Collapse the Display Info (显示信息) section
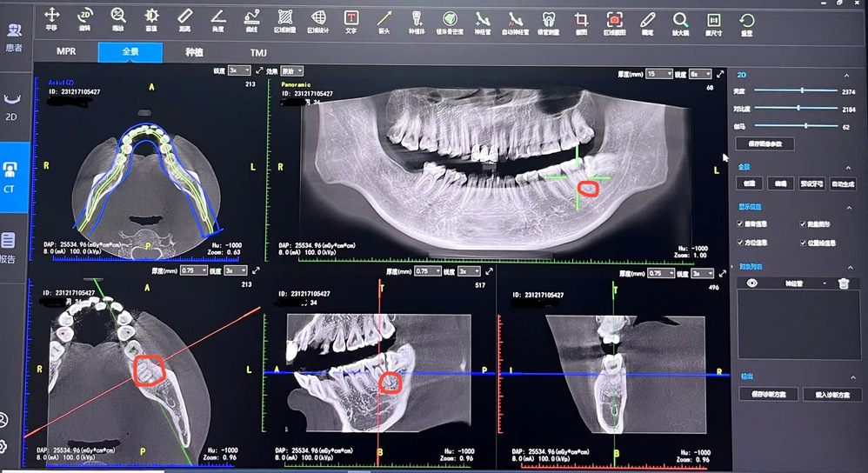This screenshot has height=473, width=868. tap(849, 208)
